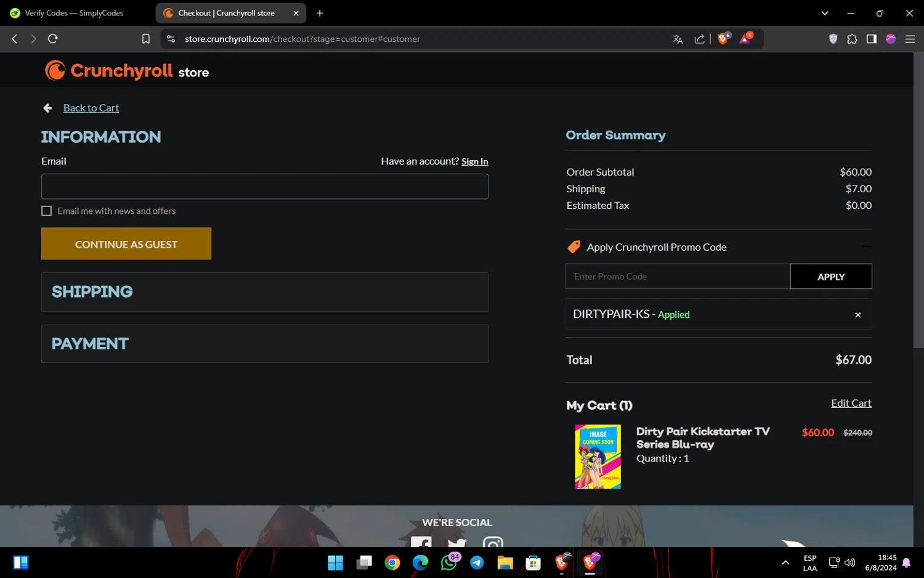Click the taskbar clock showing 18:45

(881, 563)
